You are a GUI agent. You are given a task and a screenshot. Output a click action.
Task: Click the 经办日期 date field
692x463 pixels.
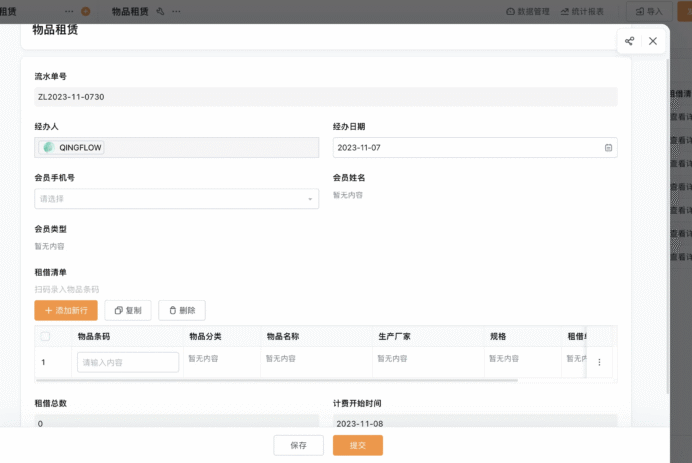475,147
